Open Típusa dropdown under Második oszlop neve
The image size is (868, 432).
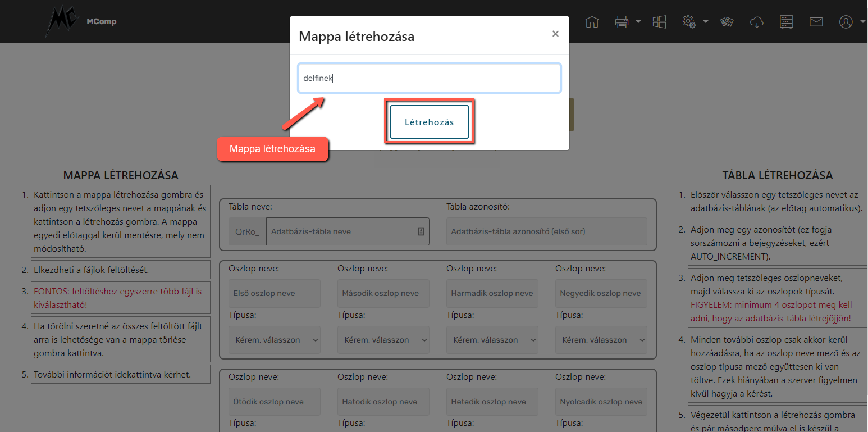[383, 340]
